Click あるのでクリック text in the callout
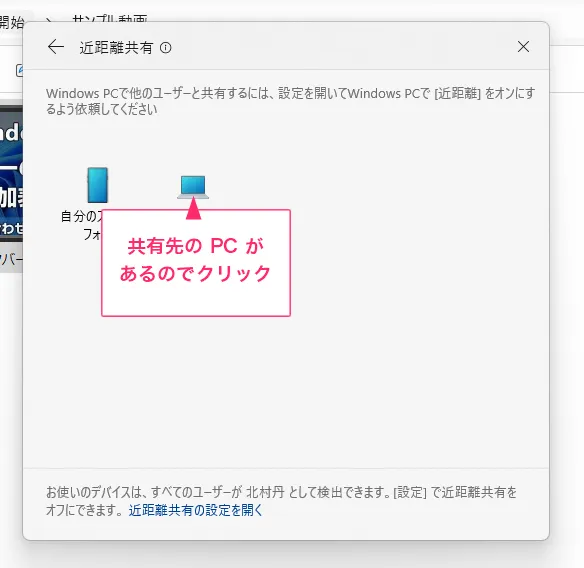This screenshot has height=568, width=584. tap(195, 273)
